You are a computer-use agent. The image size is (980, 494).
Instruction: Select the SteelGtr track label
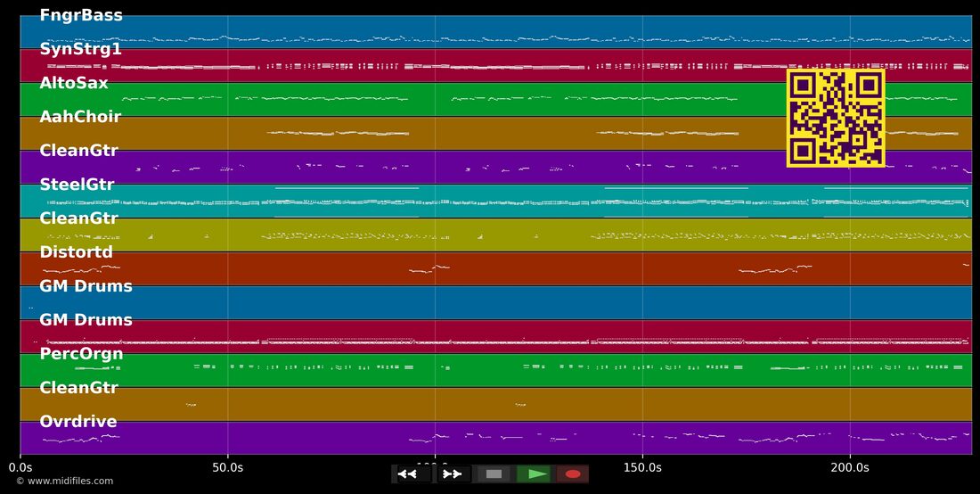click(77, 185)
